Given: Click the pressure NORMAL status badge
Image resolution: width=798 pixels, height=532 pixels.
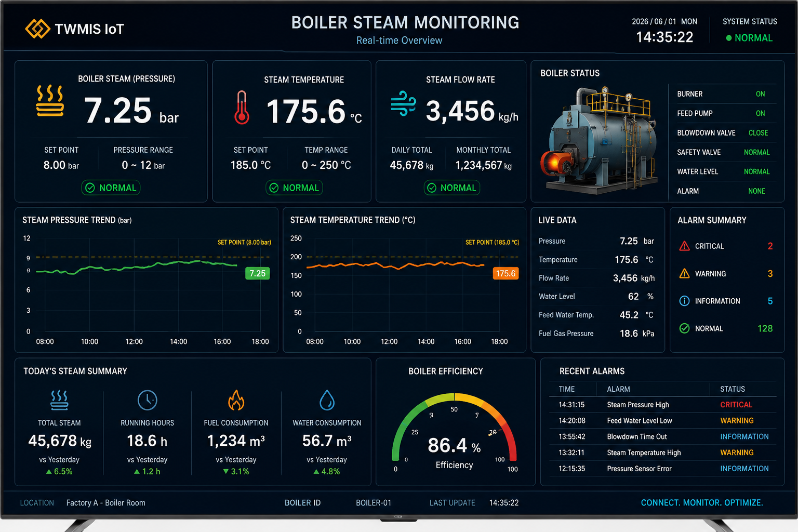Looking at the screenshot, I should click(111, 188).
